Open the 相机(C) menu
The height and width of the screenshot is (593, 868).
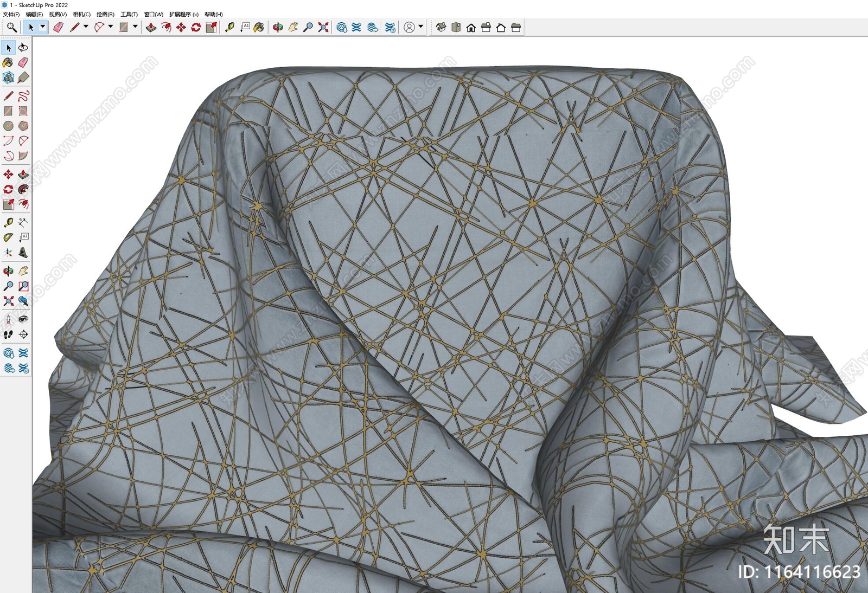coord(81,15)
